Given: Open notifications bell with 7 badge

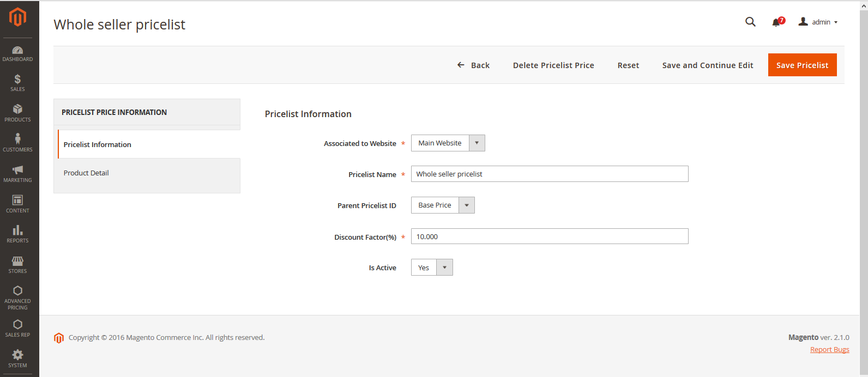Looking at the screenshot, I should click(778, 22).
